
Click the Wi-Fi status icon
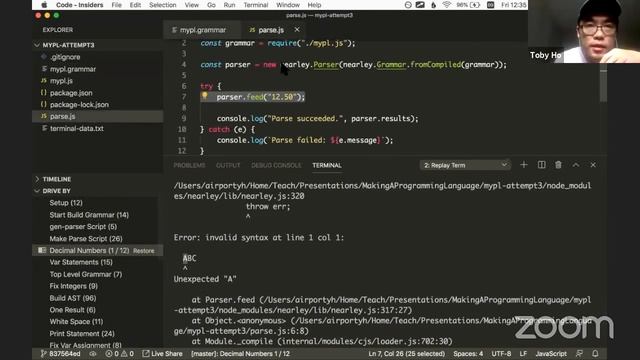447,5
